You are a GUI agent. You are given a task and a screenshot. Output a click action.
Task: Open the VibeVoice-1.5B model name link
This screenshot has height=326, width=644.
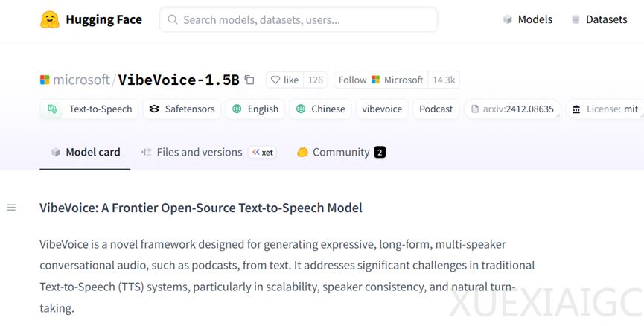click(x=179, y=80)
